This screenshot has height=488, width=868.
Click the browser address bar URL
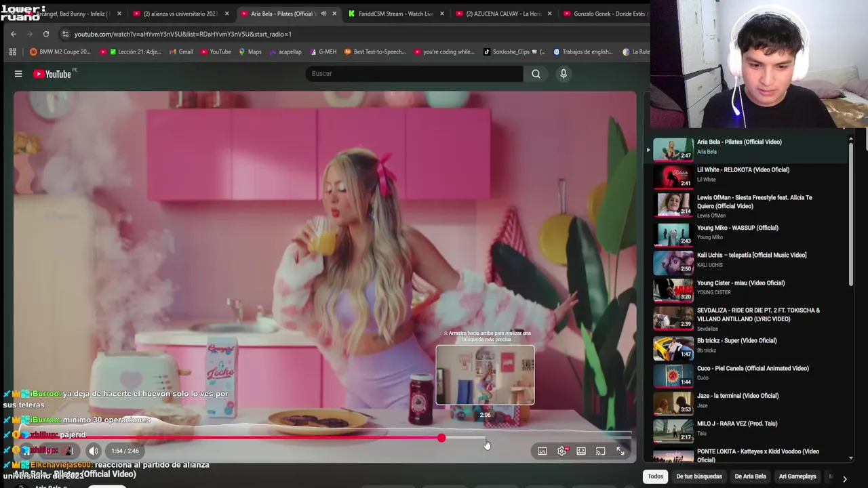(x=183, y=34)
